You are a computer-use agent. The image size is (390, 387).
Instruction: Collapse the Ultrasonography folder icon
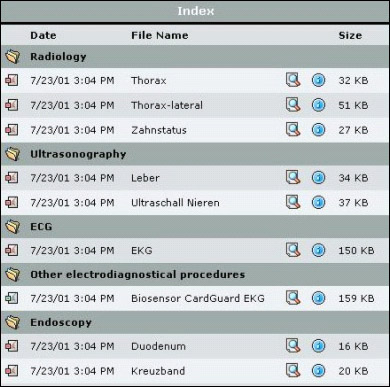[x=13, y=154]
